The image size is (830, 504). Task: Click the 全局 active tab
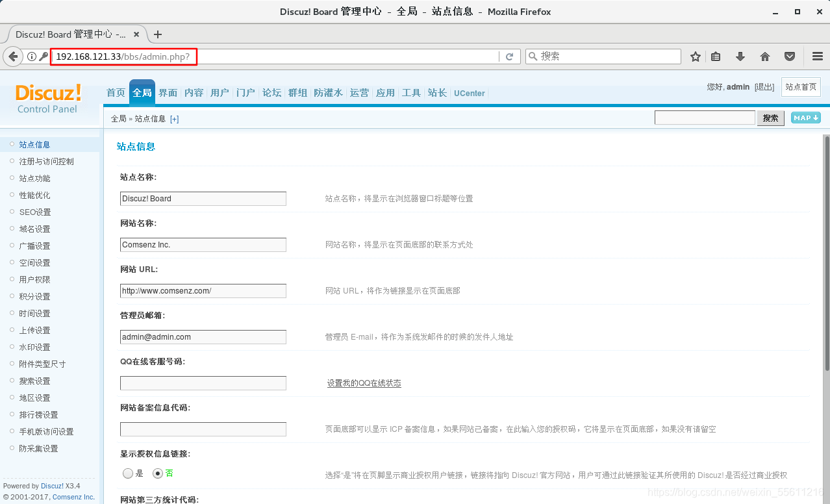coord(142,92)
